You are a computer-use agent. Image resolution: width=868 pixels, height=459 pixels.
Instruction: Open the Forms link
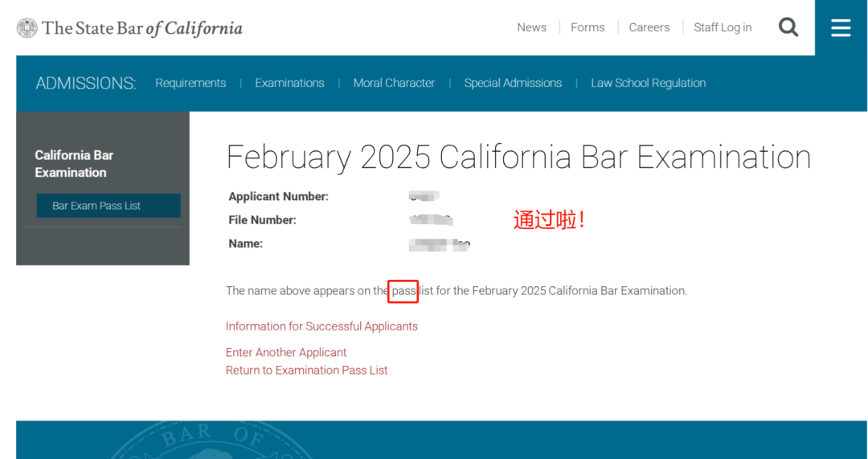click(x=588, y=27)
